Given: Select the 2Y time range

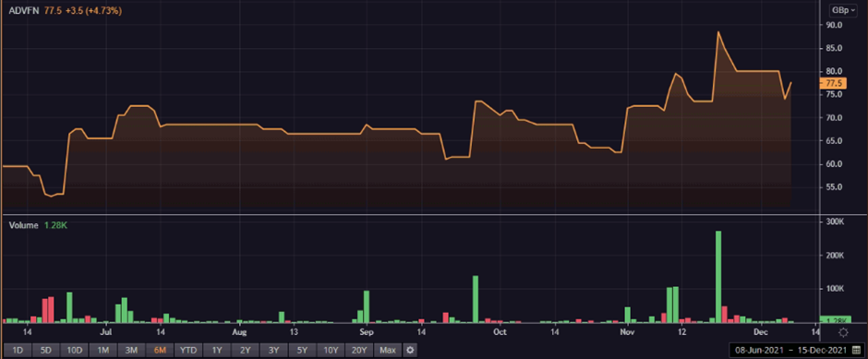Looking at the screenshot, I should pos(246,350).
